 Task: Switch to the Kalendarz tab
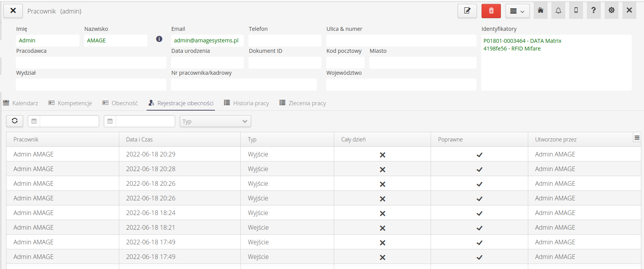(21, 103)
